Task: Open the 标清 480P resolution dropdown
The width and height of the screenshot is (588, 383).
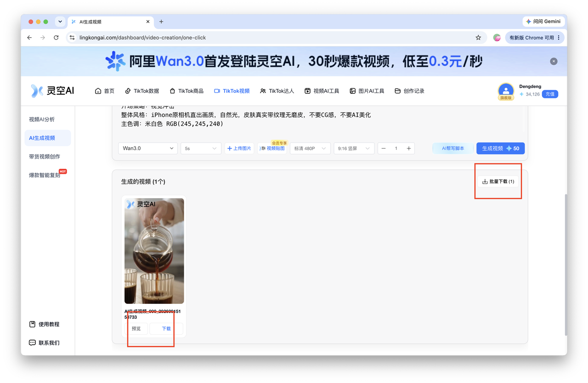Action: point(310,148)
